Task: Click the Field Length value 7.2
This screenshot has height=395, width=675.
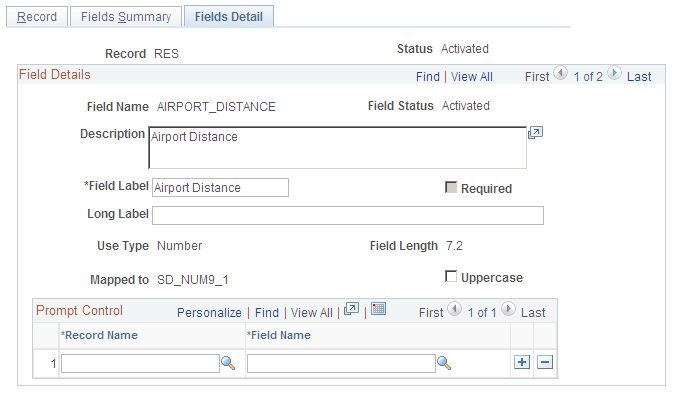Action: (x=454, y=246)
